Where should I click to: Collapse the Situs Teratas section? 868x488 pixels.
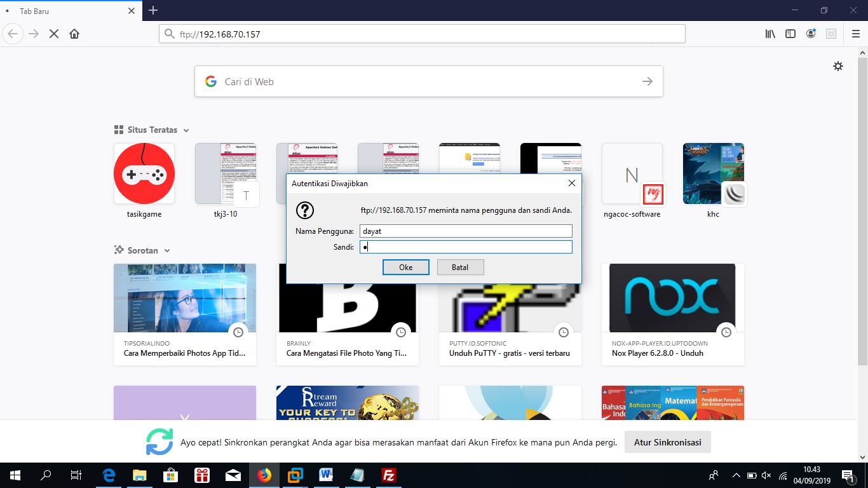click(186, 130)
